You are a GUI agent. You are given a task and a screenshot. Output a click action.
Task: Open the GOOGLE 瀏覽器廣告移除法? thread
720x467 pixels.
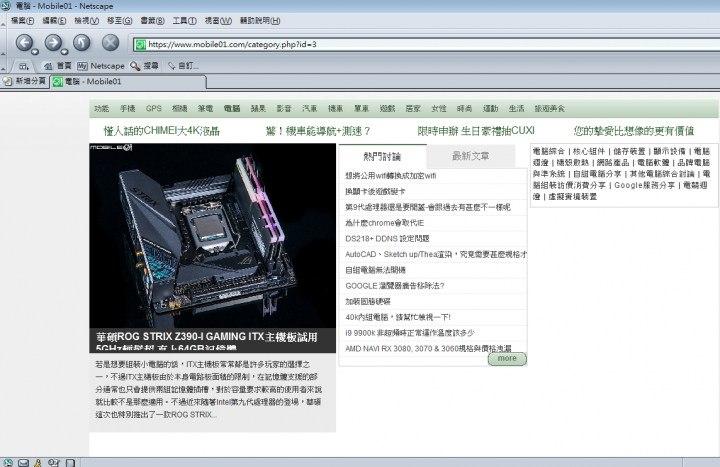click(395, 286)
